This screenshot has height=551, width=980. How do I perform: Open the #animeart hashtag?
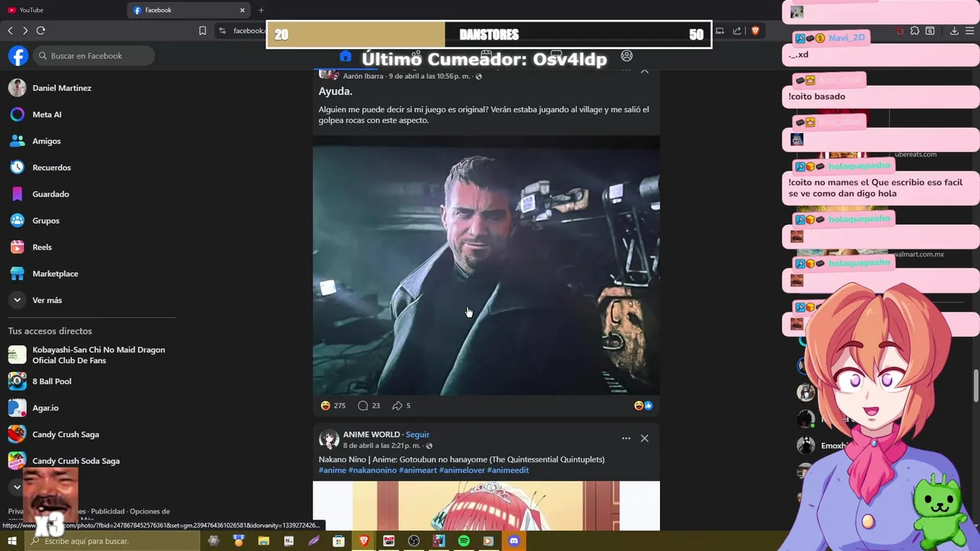coord(418,470)
